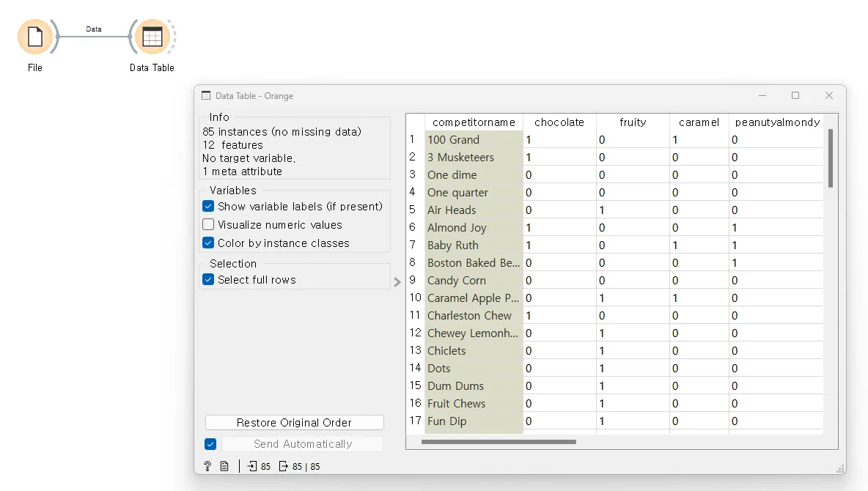Click the input data count icon
Image resolution: width=868 pixels, height=491 pixels.
tap(252, 466)
